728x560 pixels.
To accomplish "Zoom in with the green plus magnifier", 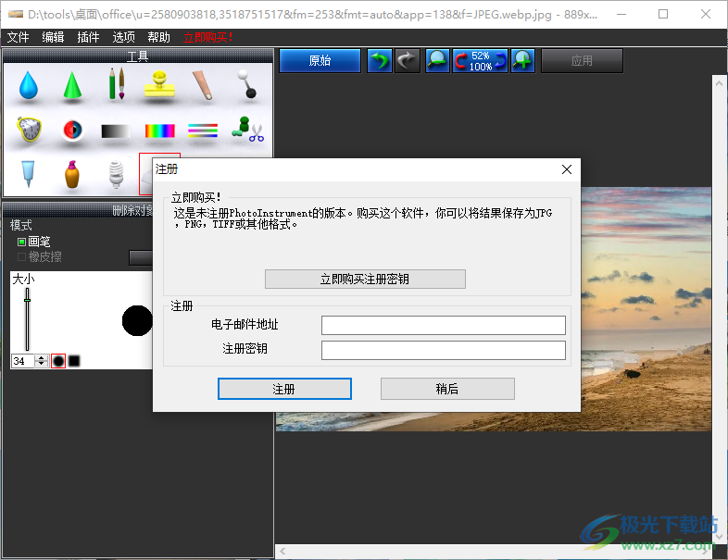I will [522, 61].
